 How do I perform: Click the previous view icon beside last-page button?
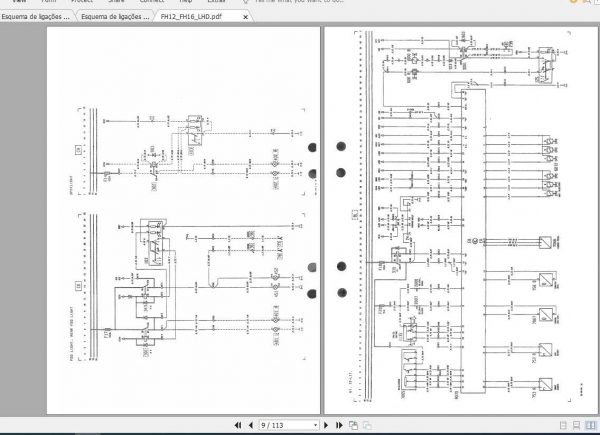pyautogui.click(x=353, y=425)
